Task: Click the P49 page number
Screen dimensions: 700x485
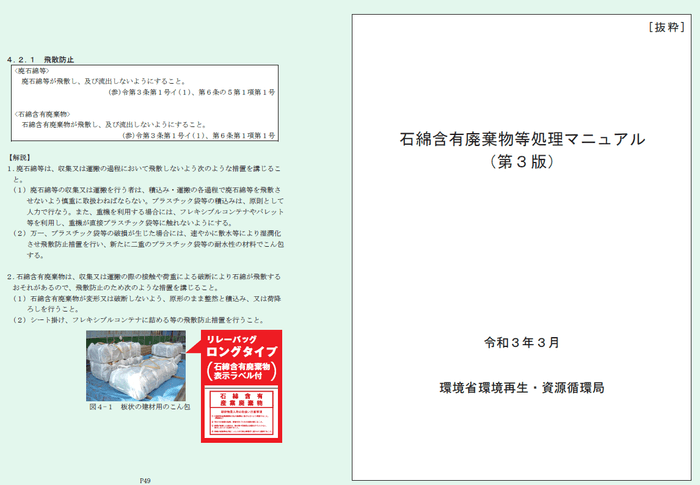Action: [143, 478]
